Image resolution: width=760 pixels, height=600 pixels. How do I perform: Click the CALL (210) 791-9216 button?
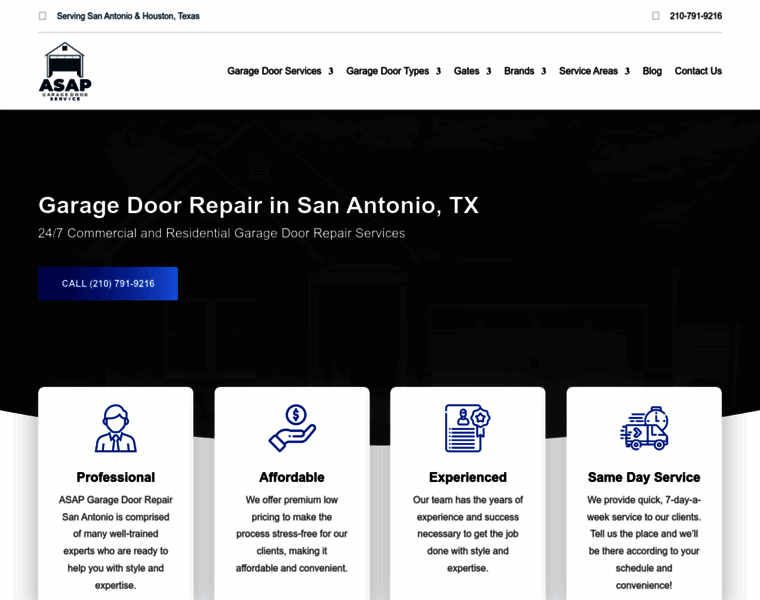click(x=108, y=284)
